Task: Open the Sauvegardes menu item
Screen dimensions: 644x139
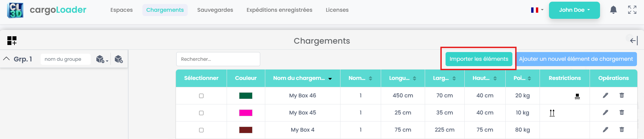Action: [215, 10]
